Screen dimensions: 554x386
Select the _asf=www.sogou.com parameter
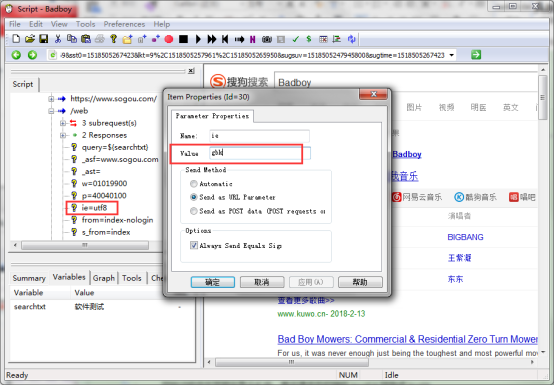pyautogui.click(x=120, y=160)
